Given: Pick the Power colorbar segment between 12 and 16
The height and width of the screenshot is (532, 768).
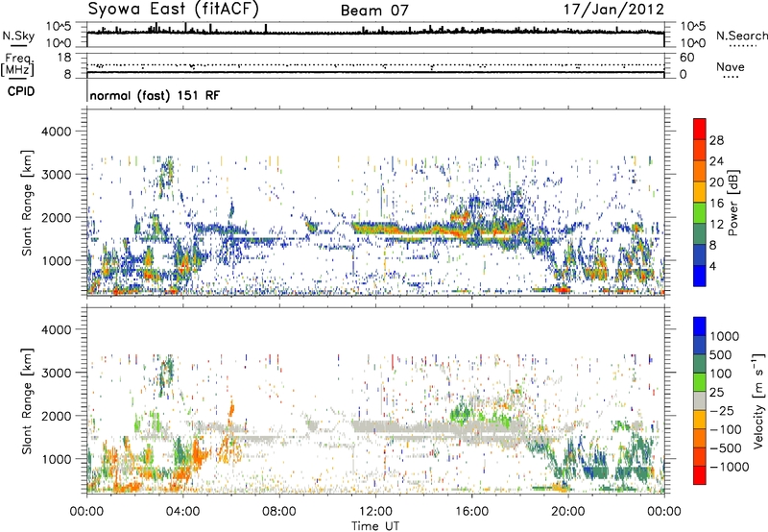Looking at the screenshot, I should (x=700, y=213).
